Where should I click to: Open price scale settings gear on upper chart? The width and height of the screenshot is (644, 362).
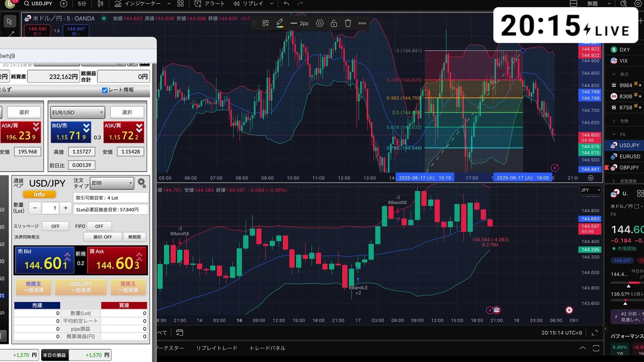[x=591, y=178]
